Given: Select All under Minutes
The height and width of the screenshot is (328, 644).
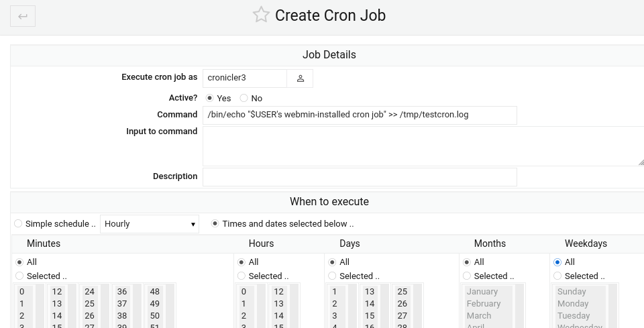Looking at the screenshot, I should pos(19,262).
